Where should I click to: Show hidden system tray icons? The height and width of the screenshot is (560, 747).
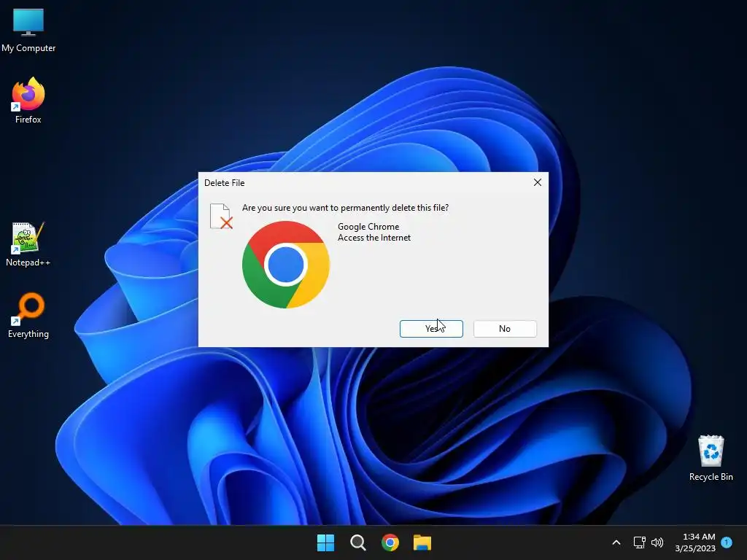pyautogui.click(x=616, y=542)
